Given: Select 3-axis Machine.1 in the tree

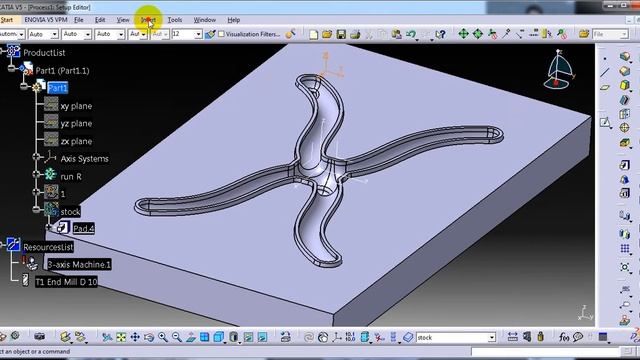Looking at the screenshot, I should [x=79, y=264].
